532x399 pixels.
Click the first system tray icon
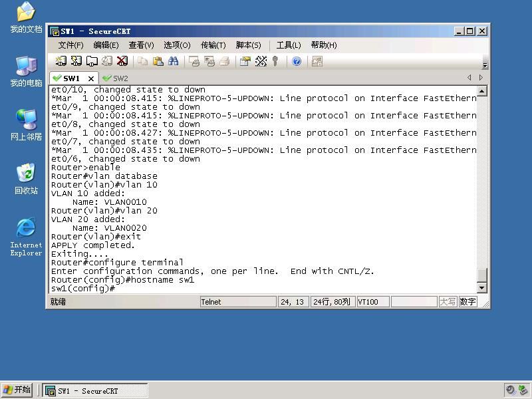coord(510,390)
